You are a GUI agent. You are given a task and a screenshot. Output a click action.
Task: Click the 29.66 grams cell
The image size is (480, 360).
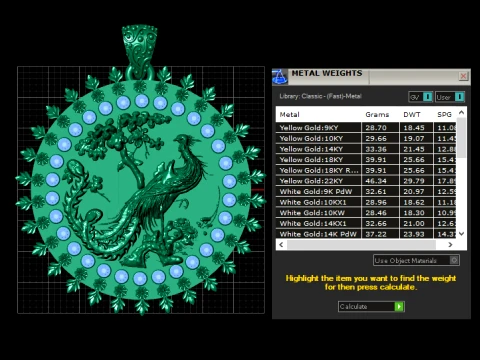(380, 138)
